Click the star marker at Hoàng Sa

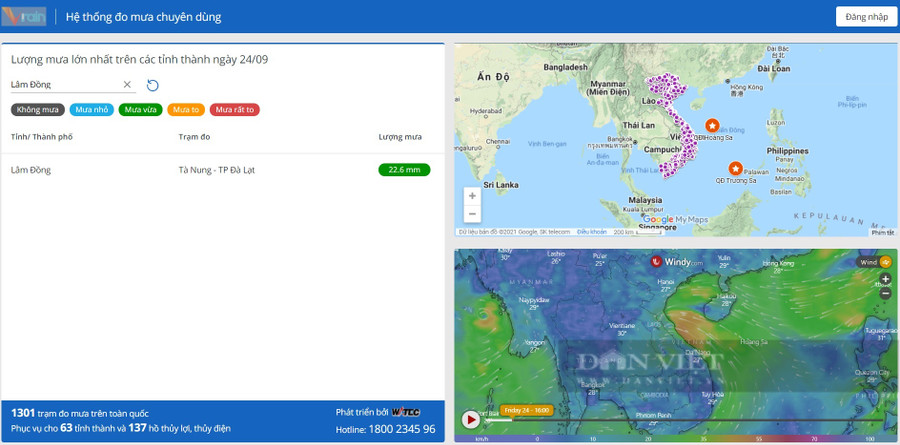(x=712, y=125)
